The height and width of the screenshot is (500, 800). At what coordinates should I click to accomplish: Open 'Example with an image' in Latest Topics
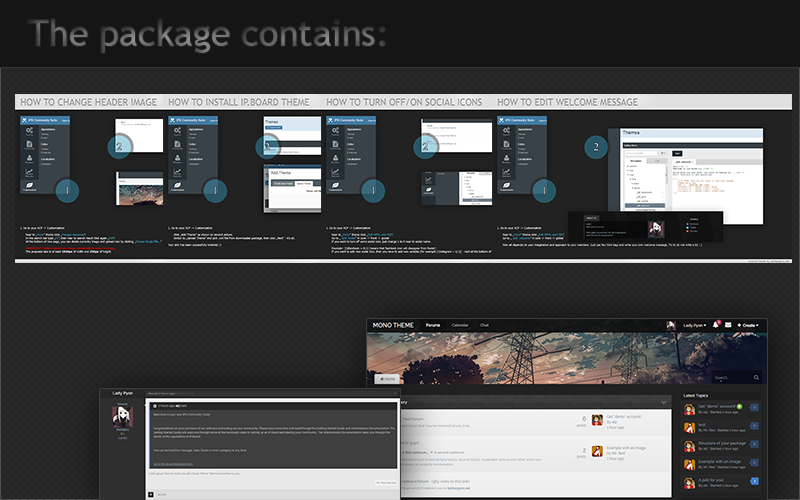pyautogui.click(x=719, y=461)
